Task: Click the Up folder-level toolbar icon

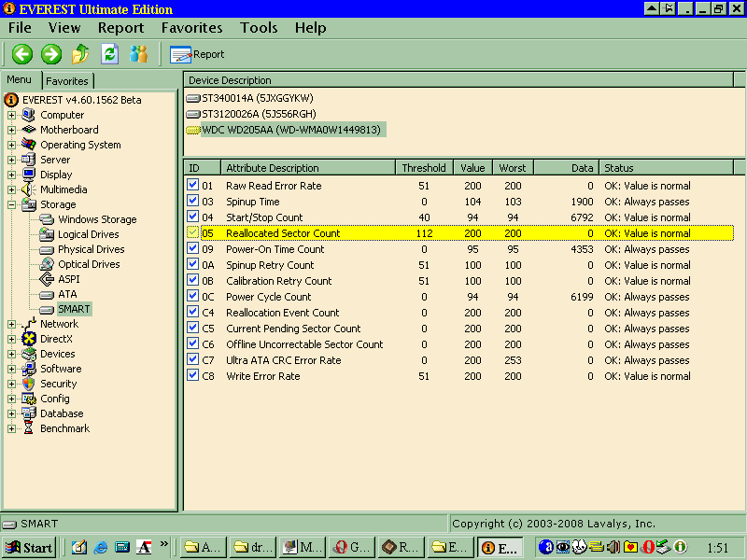Action: tap(81, 54)
